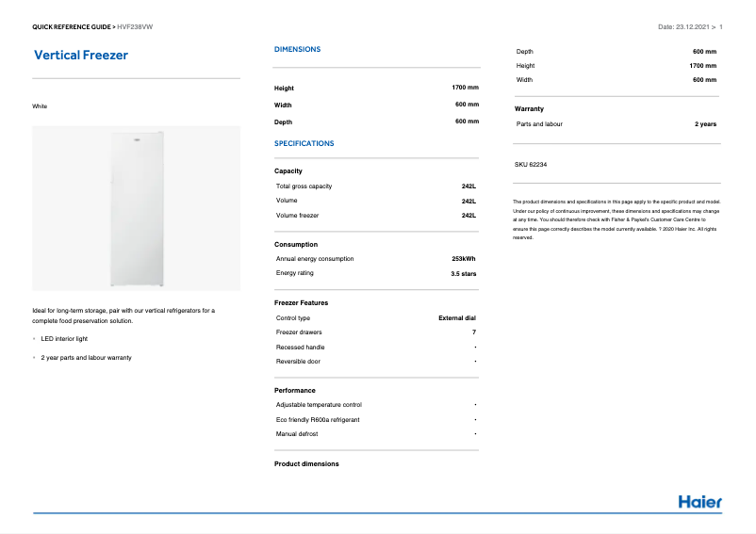
Task: Click the Freezer Features subheading
Action: click(301, 303)
